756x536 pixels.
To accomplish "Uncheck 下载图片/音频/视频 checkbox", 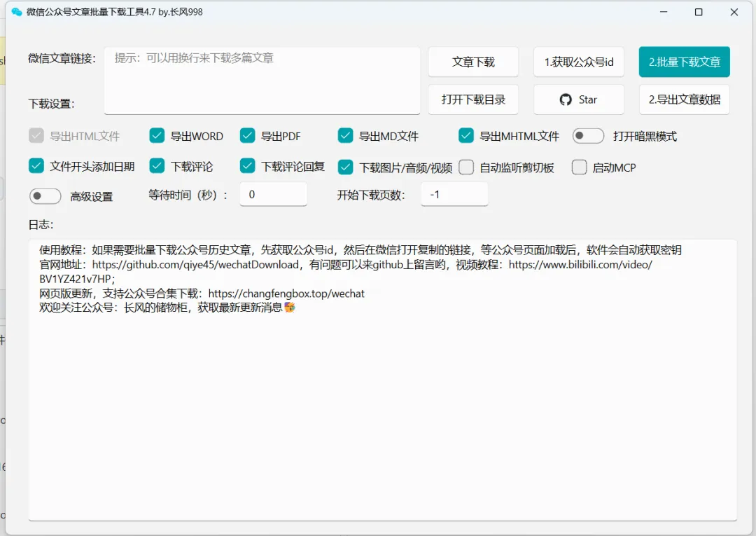I will pos(345,167).
